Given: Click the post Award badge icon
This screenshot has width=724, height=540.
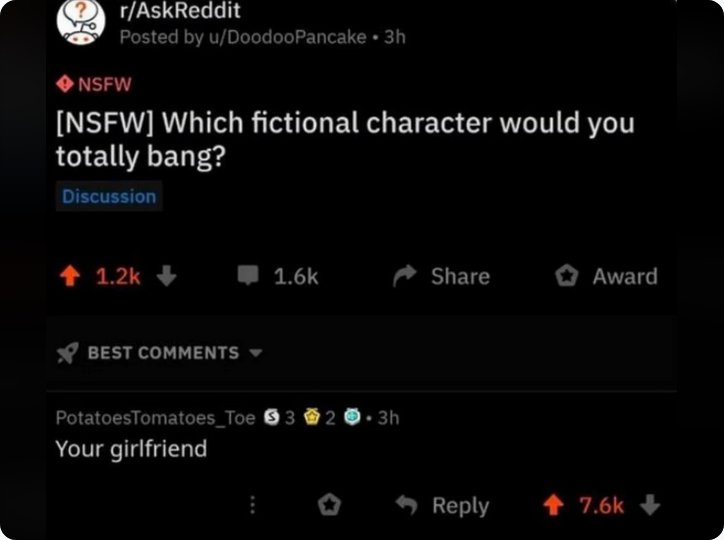Looking at the screenshot, I should pos(566,276).
